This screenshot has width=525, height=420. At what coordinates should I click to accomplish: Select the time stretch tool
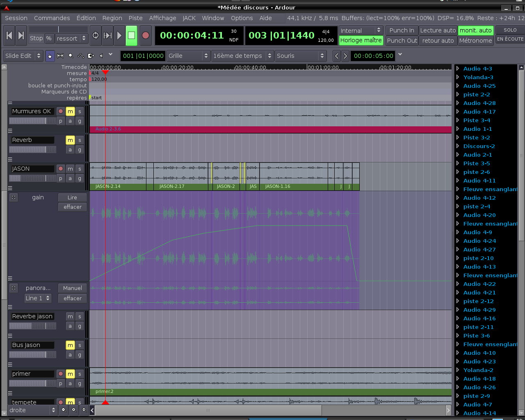coord(91,56)
